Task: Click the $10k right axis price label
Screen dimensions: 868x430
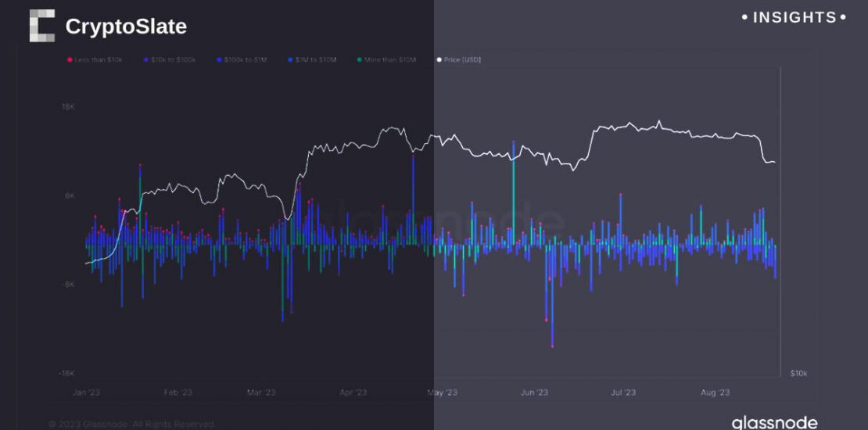Action: (x=798, y=374)
